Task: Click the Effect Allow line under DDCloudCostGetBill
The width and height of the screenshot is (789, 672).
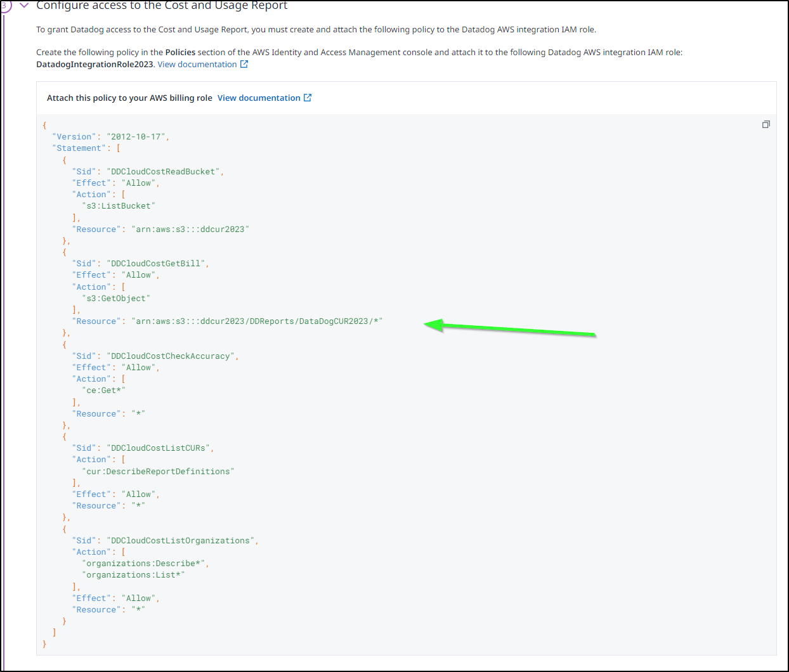Action: (x=115, y=275)
